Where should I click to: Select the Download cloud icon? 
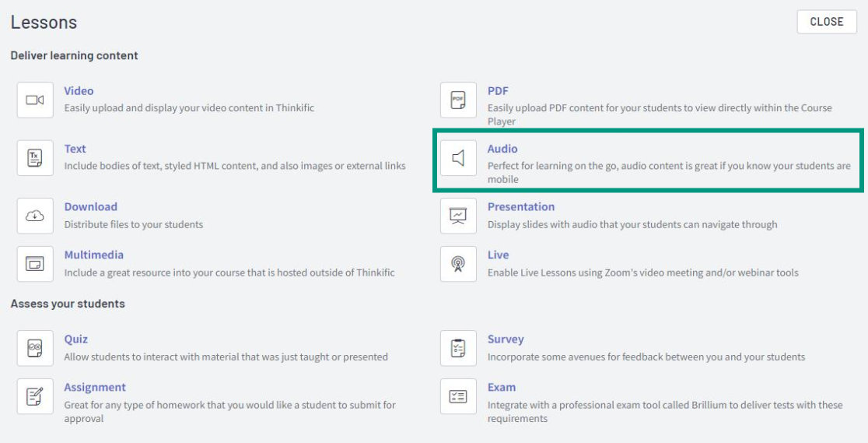(x=35, y=216)
